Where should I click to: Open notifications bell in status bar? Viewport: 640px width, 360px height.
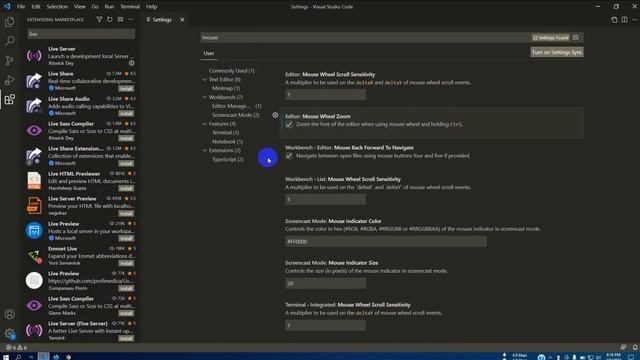[635, 347]
